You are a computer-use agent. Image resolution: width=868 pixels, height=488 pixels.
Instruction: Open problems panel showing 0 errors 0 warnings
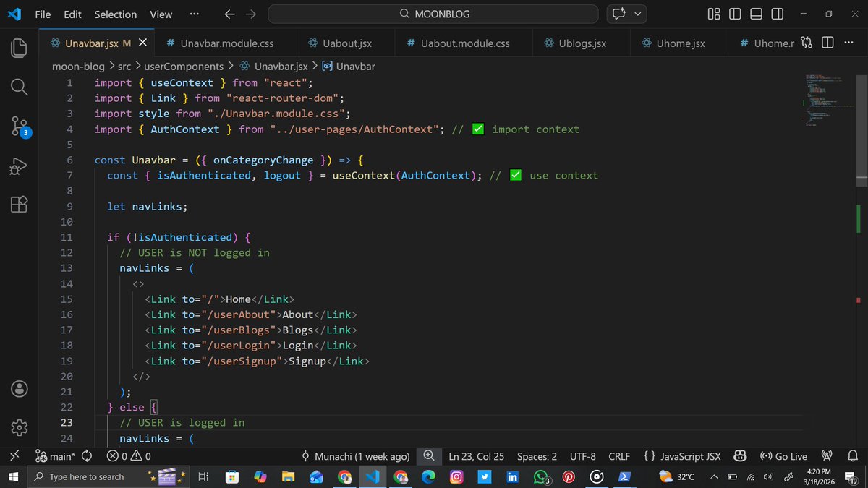pos(129,456)
